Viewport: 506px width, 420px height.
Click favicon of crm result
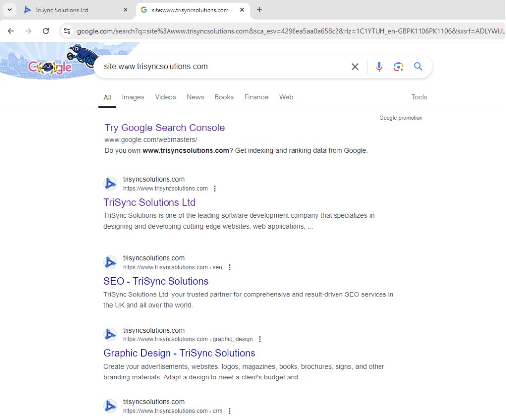(x=110, y=406)
